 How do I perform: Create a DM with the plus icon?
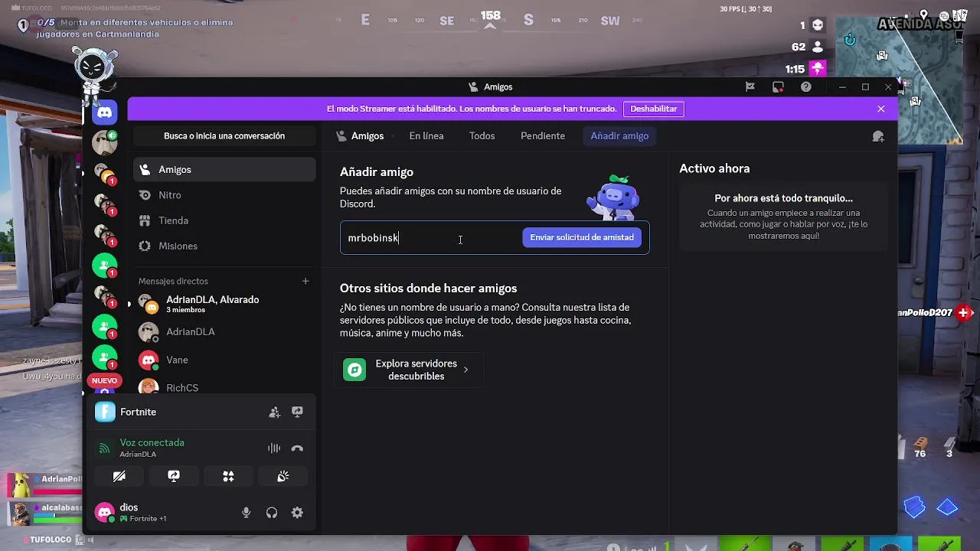305,281
